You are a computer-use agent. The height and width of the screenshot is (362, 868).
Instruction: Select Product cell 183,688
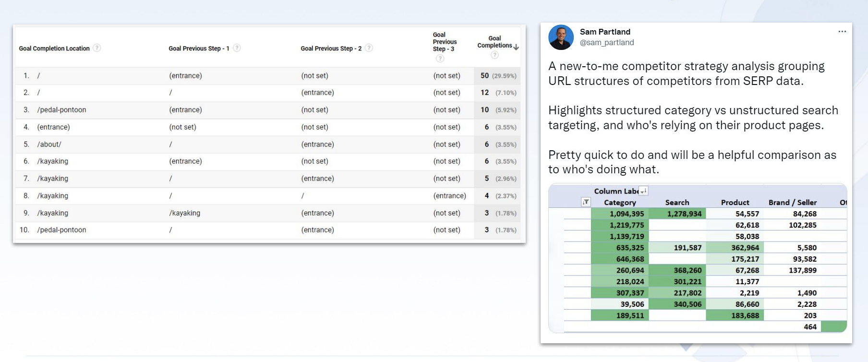(x=735, y=315)
